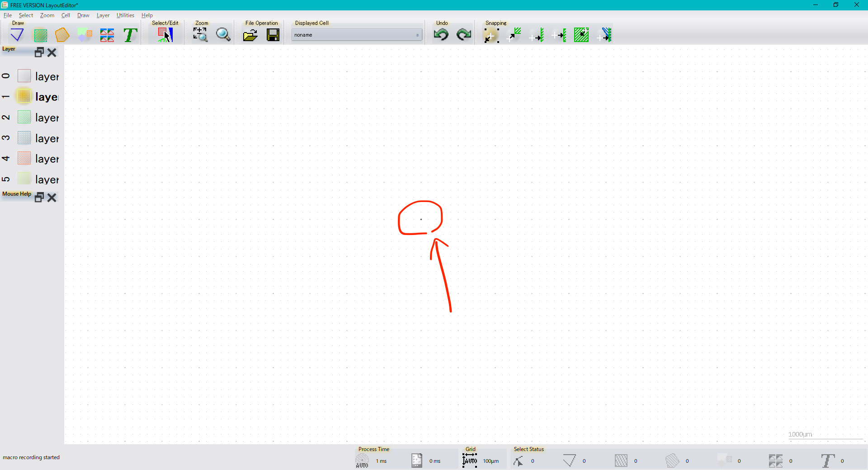
Task: Select the box drawing tool
Action: coord(40,35)
